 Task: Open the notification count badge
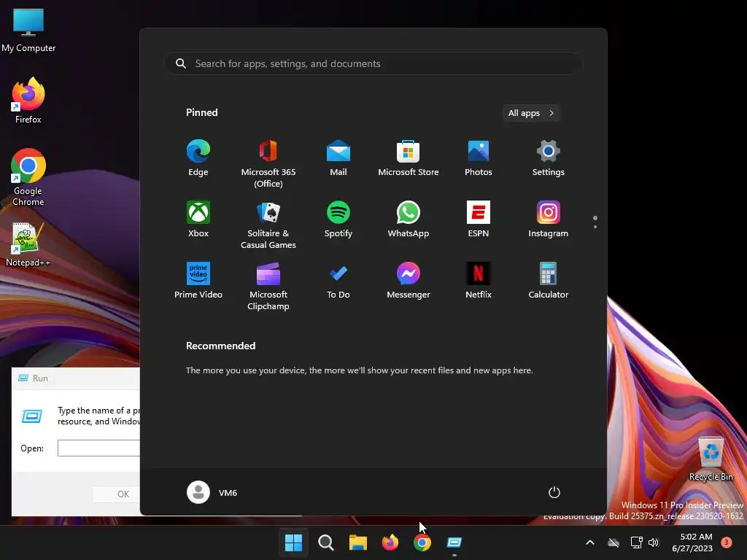(727, 542)
